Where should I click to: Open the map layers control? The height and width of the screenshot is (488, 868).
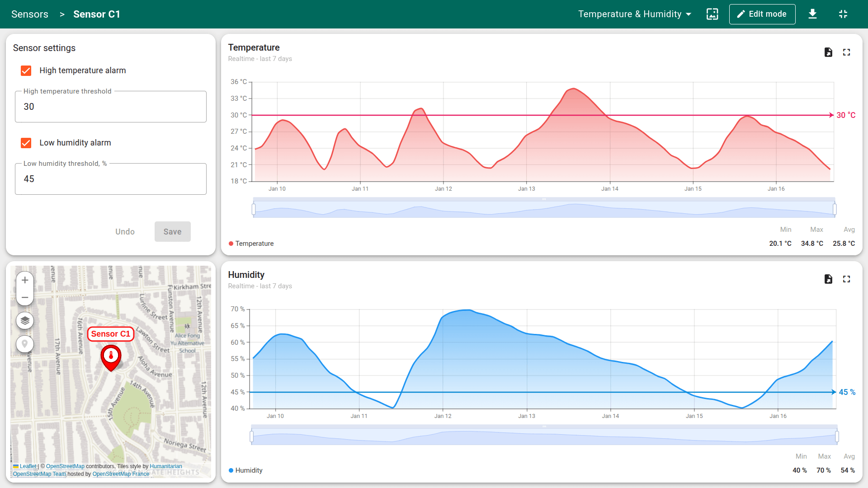pyautogui.click(x=25, y=321)
